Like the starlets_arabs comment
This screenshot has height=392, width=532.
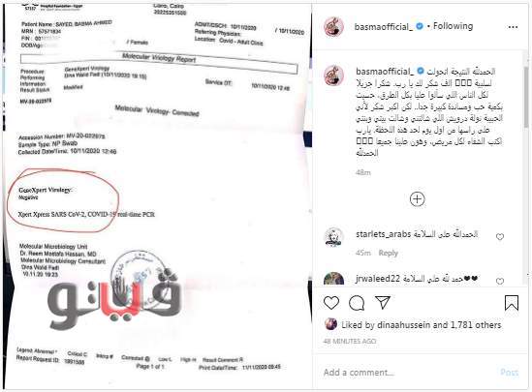coord(500,237)
